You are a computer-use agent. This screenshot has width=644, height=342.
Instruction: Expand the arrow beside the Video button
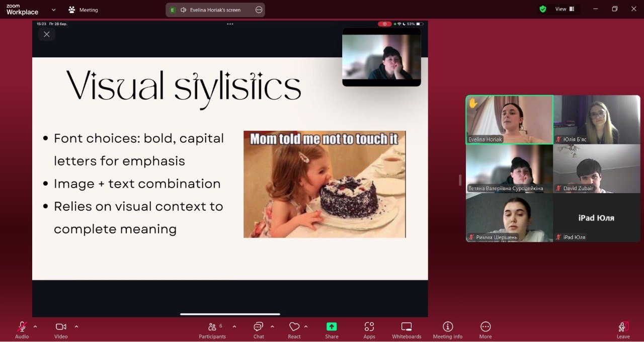[76, 326]
